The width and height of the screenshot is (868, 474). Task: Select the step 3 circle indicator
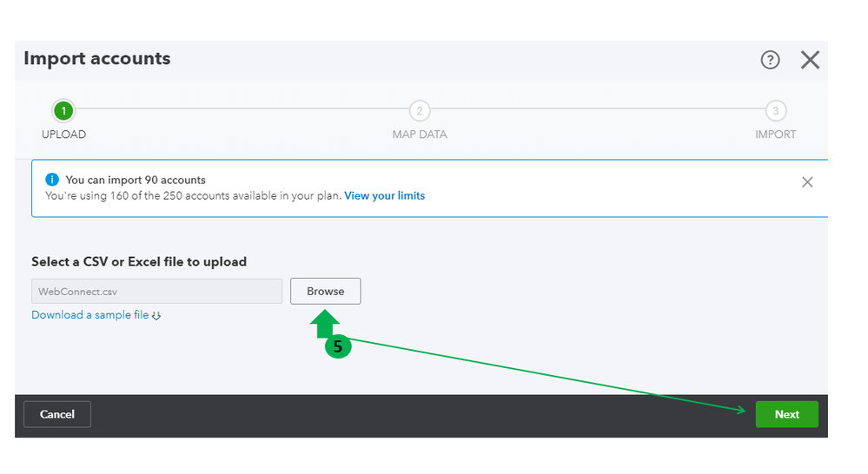775,110
